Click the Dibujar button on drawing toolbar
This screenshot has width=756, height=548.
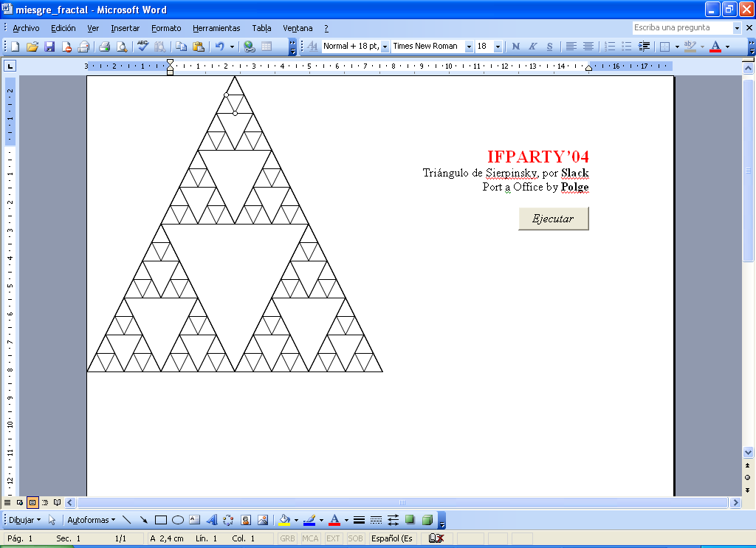pyautogui.click(x=24, y=520)
